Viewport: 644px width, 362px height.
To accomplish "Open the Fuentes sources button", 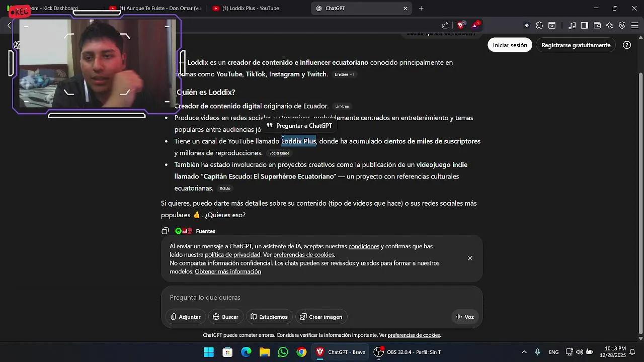I will (195, 231).
